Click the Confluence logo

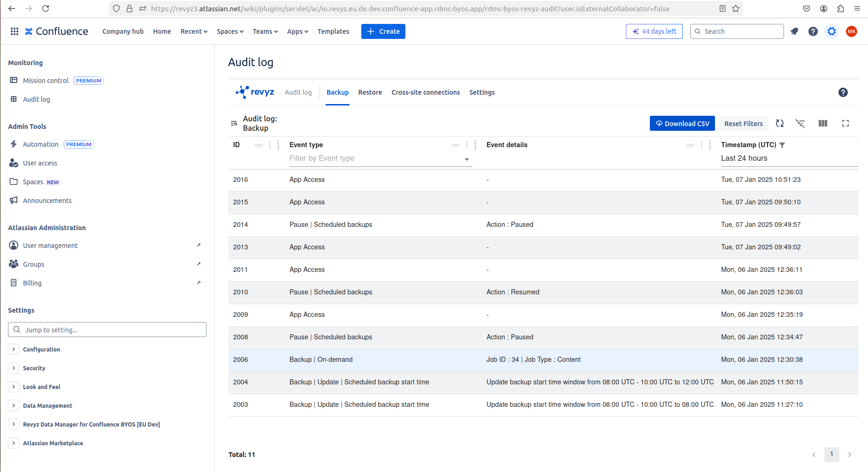[x=56, y=31]
